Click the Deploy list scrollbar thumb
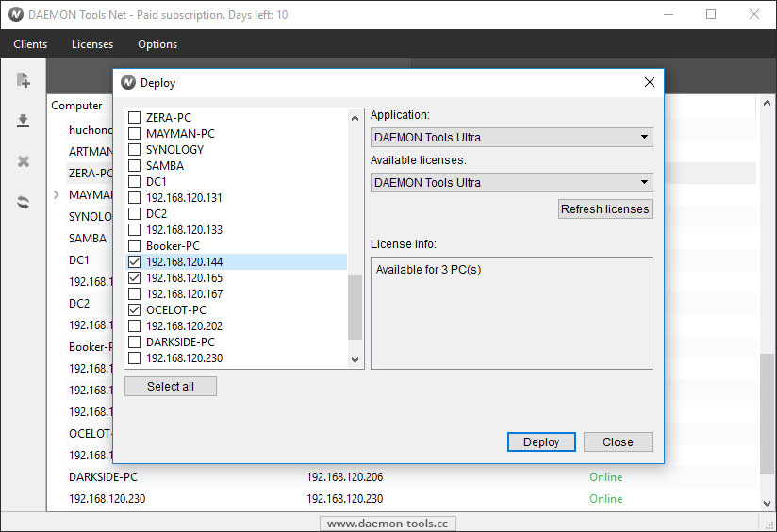Screen dimensions: 777x532 pos(355,308)
